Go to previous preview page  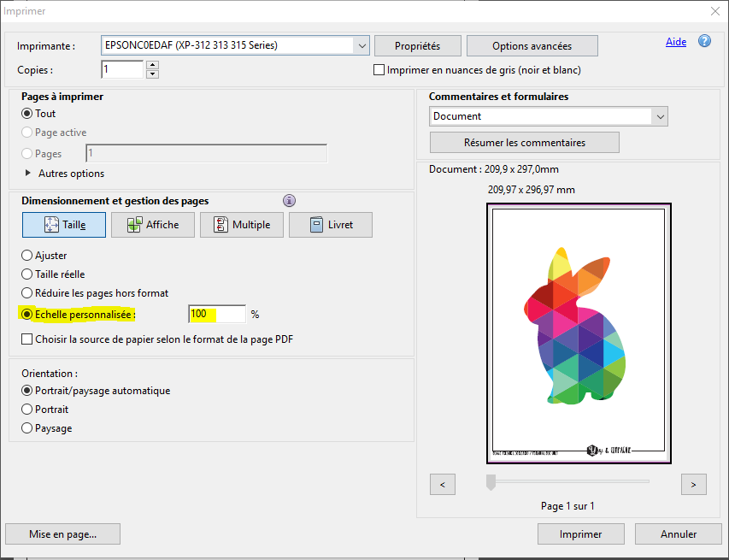point(443,485)
